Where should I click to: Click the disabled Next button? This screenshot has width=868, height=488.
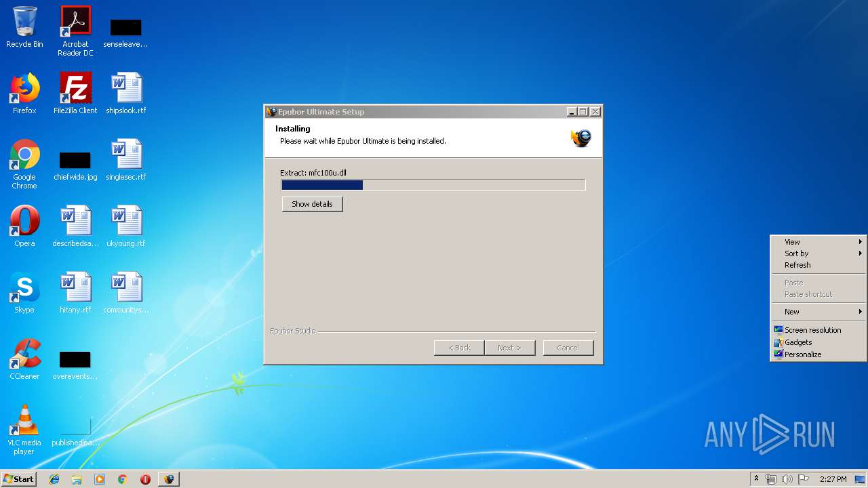click(509, 348)
